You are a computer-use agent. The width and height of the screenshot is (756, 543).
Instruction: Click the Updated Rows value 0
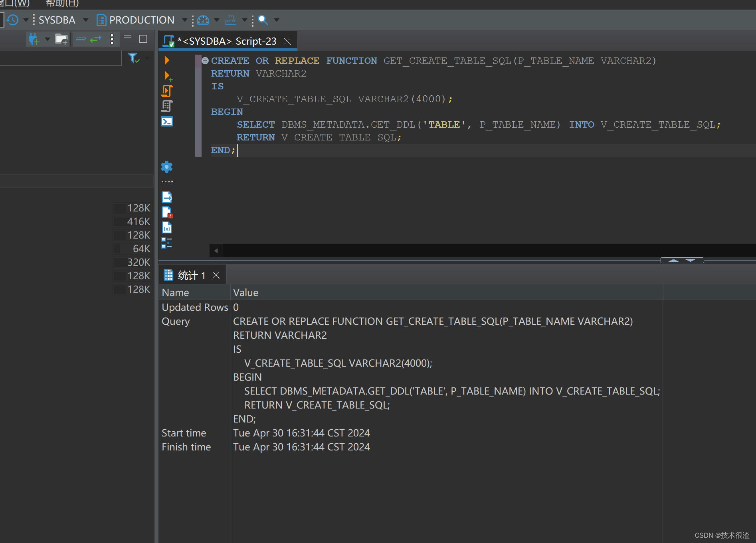coord(236,307)
